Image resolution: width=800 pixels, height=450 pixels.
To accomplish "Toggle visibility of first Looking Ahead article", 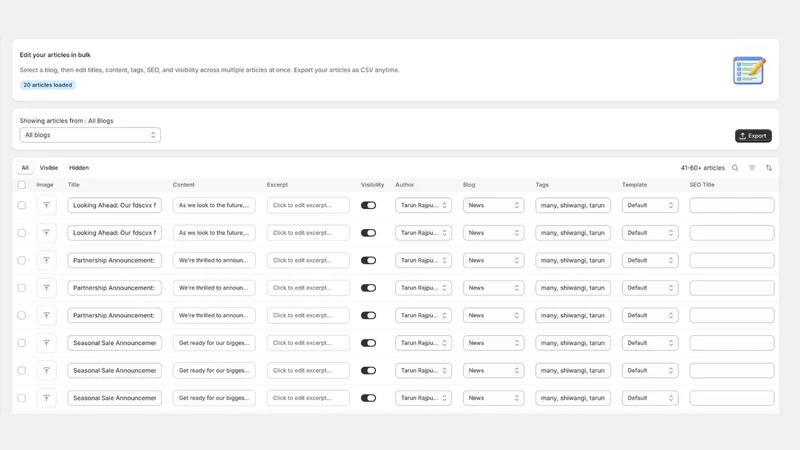I will (368, 205).
